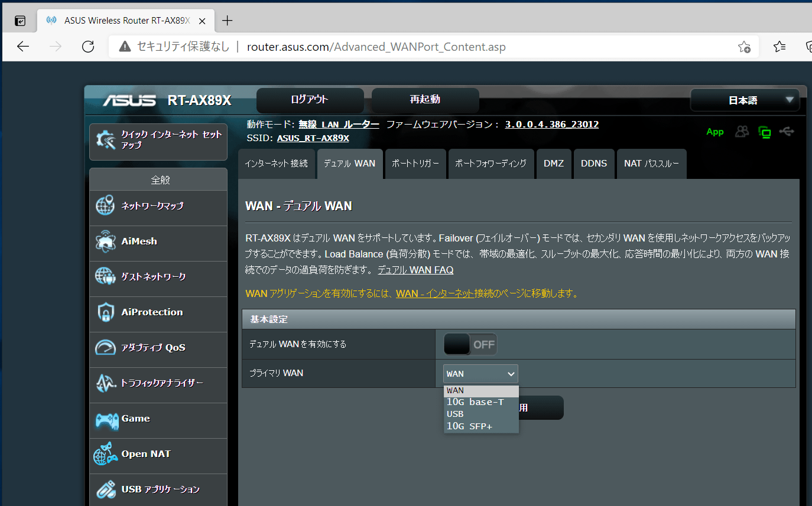Open the Adaptive QoS gauge icon
The height and width of the screenshot is (506, 812).
click(x=105, y=348)
